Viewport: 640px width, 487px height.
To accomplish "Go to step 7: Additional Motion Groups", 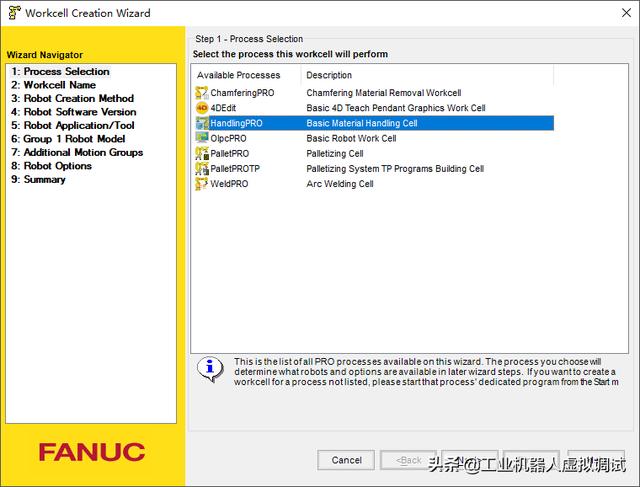I will click(77, 152).
